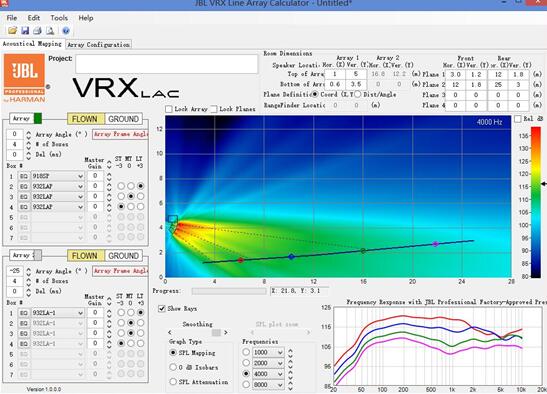
Task: Click the EQ button for box 1
Action: pos(23,176)
